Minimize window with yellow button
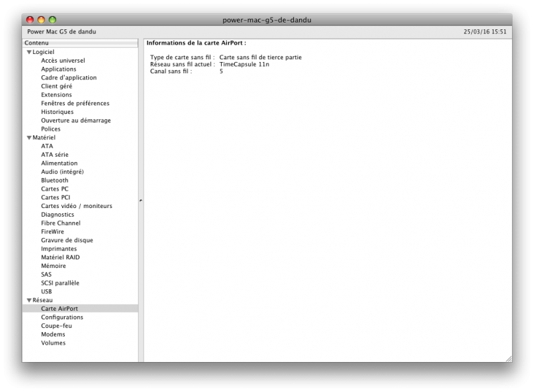Image resolution: width=534 pixels, height=392 pixels. (41, 20)
